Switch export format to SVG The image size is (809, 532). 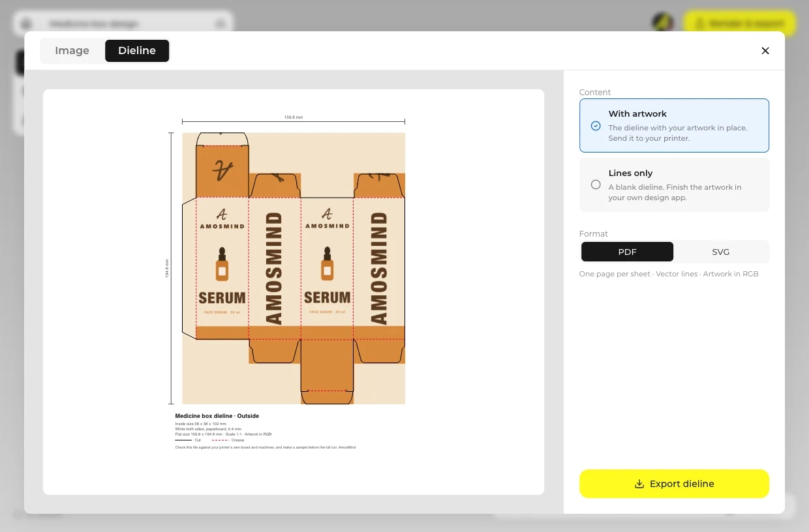pos(721,252)
